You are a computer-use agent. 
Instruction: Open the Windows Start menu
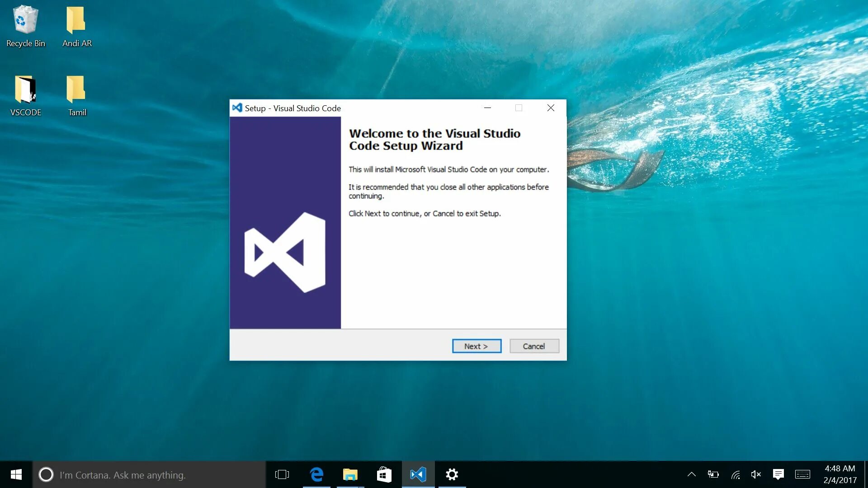[x=16, y=474]
